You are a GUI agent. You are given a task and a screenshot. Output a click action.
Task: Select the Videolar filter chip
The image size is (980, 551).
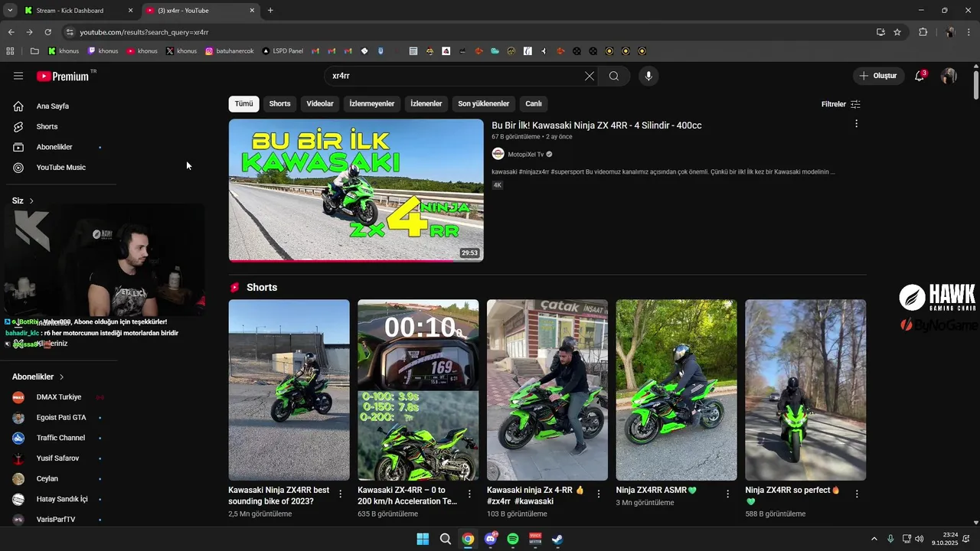[x=320, y=104]
